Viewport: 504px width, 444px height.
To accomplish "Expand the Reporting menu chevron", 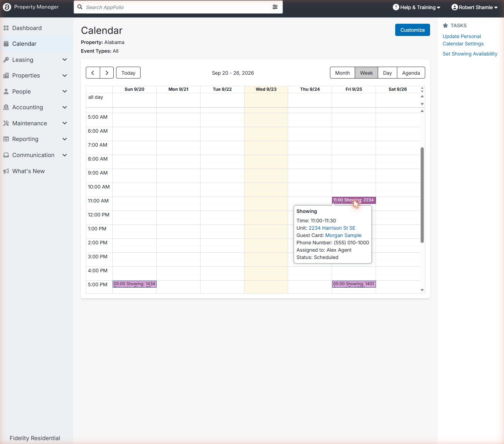I will 65,139.
